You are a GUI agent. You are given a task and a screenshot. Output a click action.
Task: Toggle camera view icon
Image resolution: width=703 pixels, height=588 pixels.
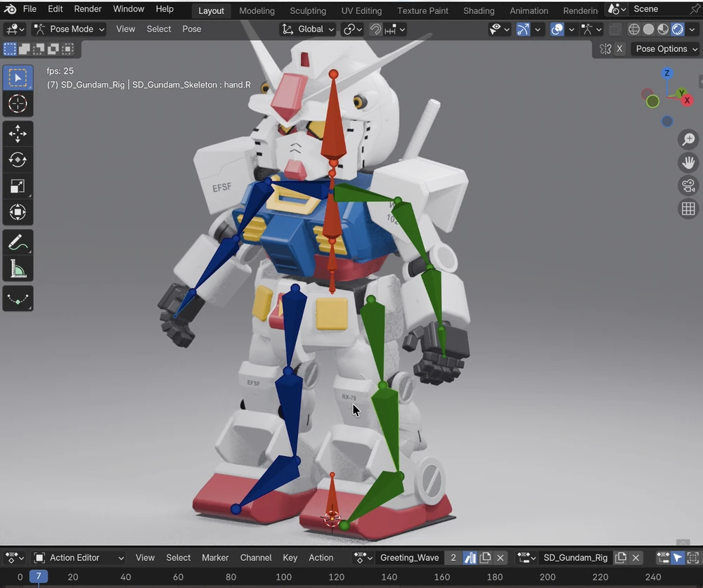point(688,185)
